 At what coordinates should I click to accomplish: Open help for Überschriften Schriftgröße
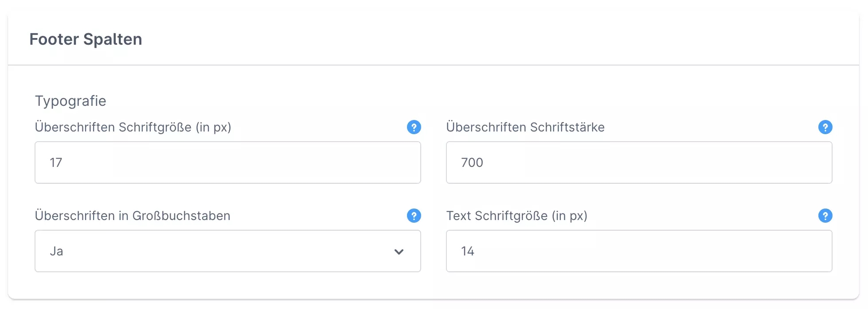click(414, 127)
